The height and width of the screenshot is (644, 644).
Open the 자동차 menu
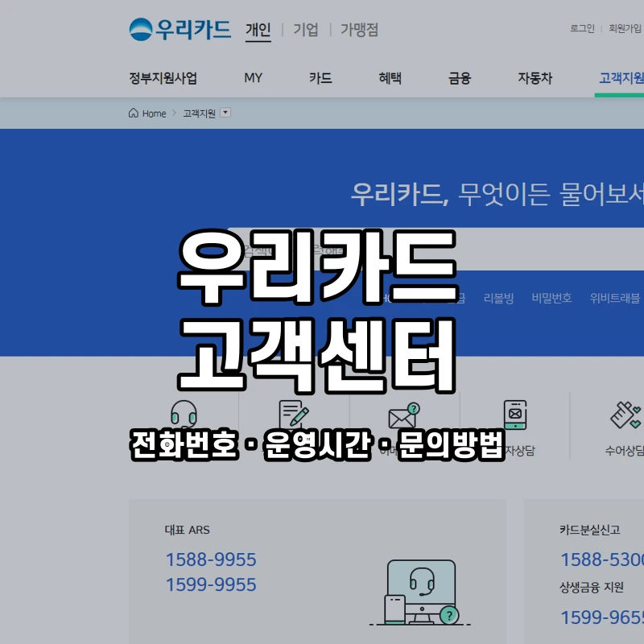coord(535,78)
